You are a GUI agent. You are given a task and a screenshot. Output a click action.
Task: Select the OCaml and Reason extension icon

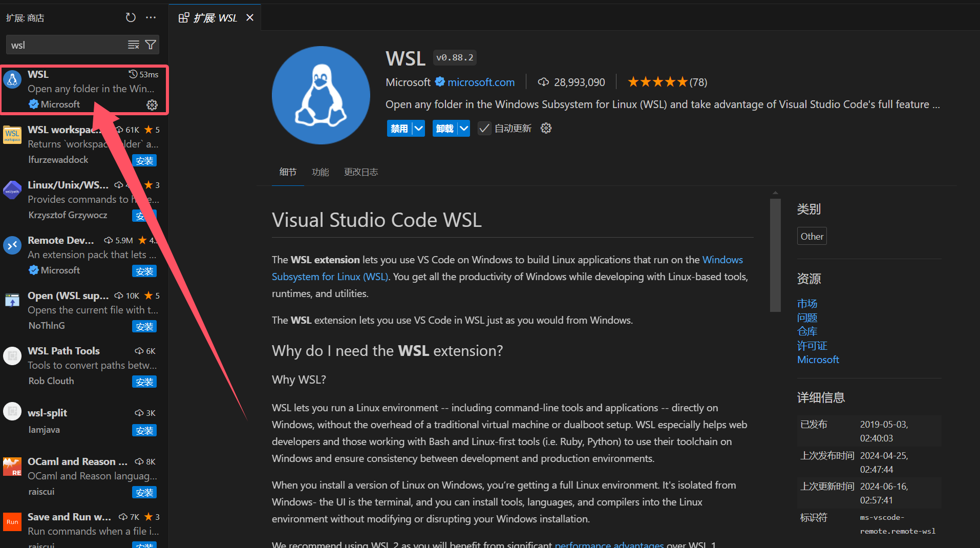coord(12,467)
